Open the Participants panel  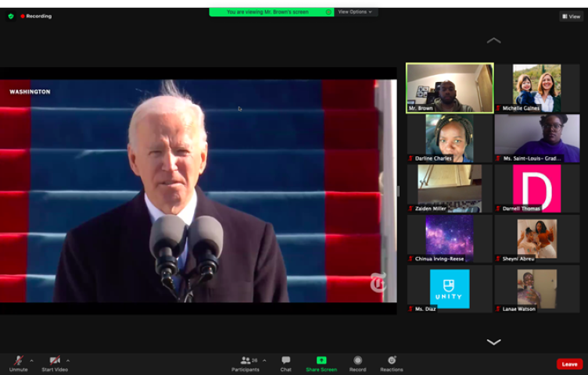click(x=246, y=363)
